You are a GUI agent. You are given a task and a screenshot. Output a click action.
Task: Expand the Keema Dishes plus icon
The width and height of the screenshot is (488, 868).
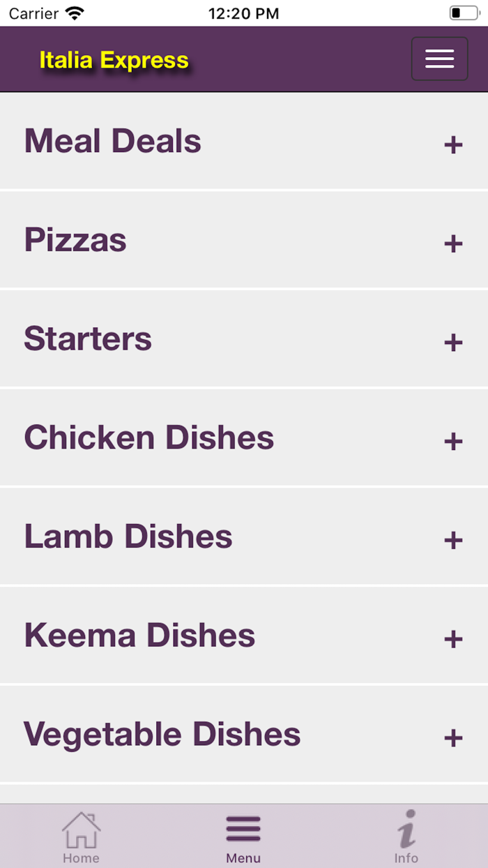(x=453, y=639)
